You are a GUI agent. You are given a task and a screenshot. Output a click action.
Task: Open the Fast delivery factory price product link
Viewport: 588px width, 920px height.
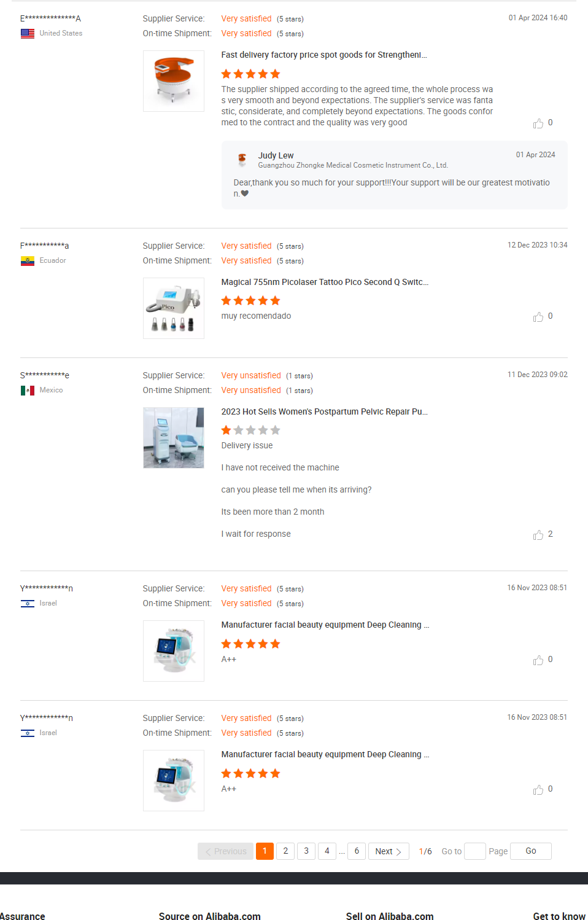[324, 55]
